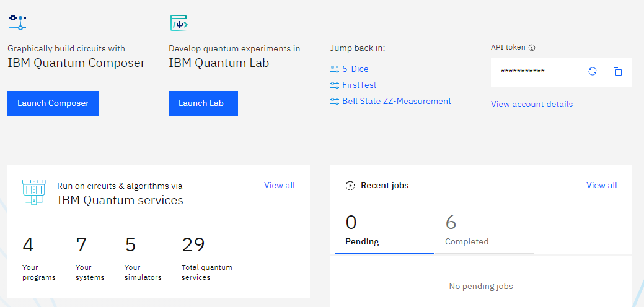Click the IBM Quantum Lab title text
Screen dimensions: 644x307
click(219, 63)
